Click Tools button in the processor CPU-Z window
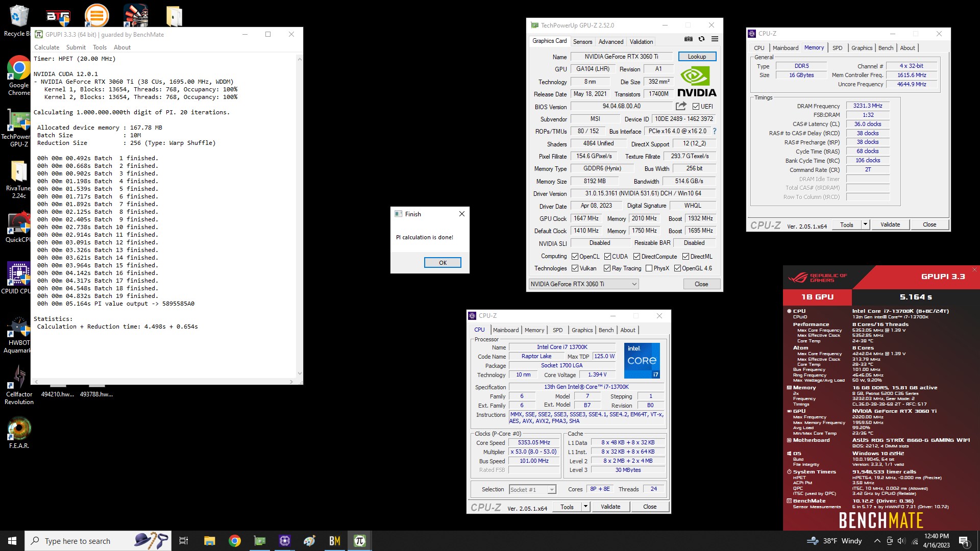 point(567,507)
